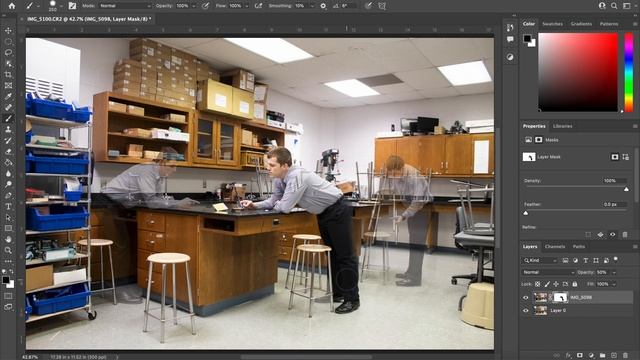640x360 pixels.
Task: Select the Crop tool
Action: pos(8,75)
